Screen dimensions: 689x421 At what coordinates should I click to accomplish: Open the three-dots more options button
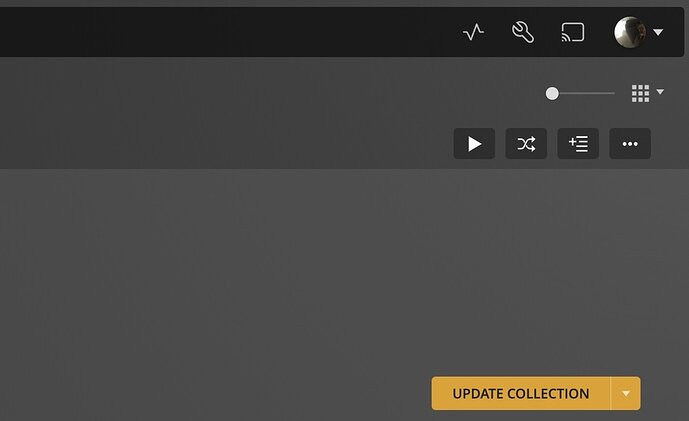[630, 144]
